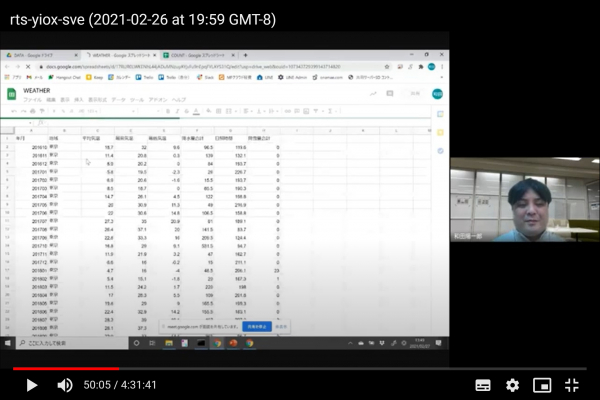The width and height of the screenshot is (600, 400).
Task: Click the blue stop sharing button
Action: coord(256,327)
